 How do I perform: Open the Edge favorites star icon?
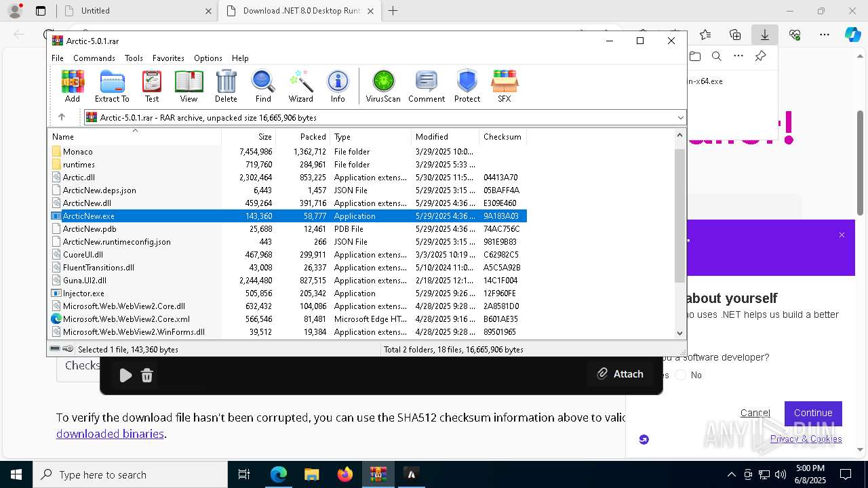[x=705, y=35]
